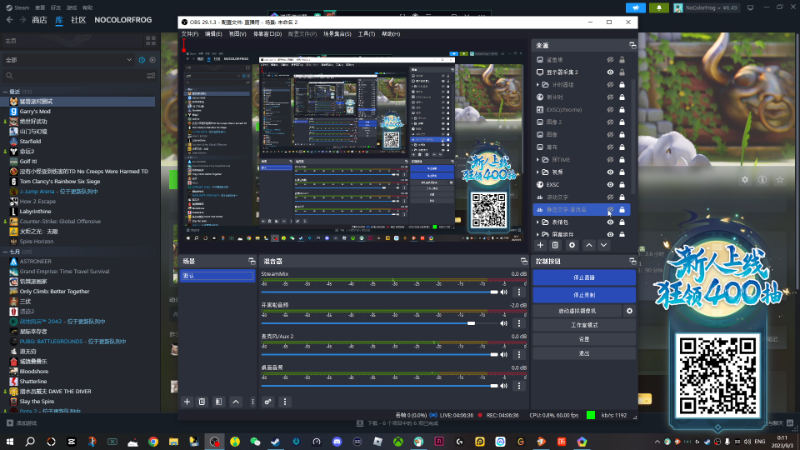
Task: Mute the StreamMix audio channel
Action: coord(504,292)
